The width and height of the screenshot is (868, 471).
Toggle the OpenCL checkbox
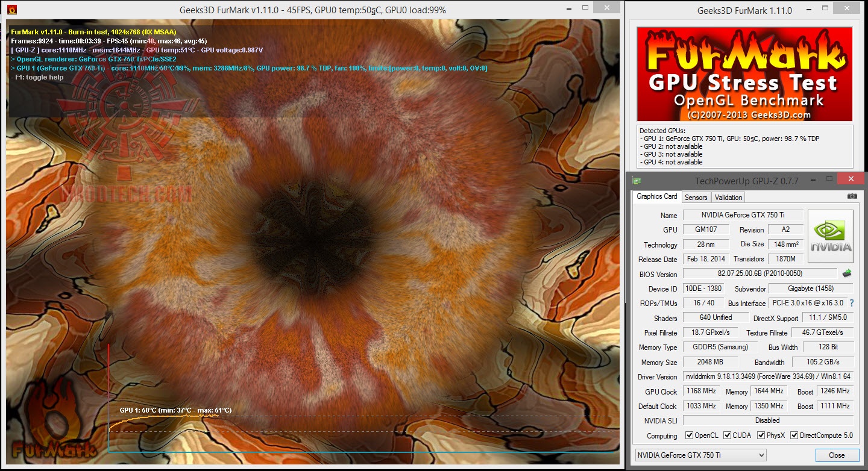(689, 435)
